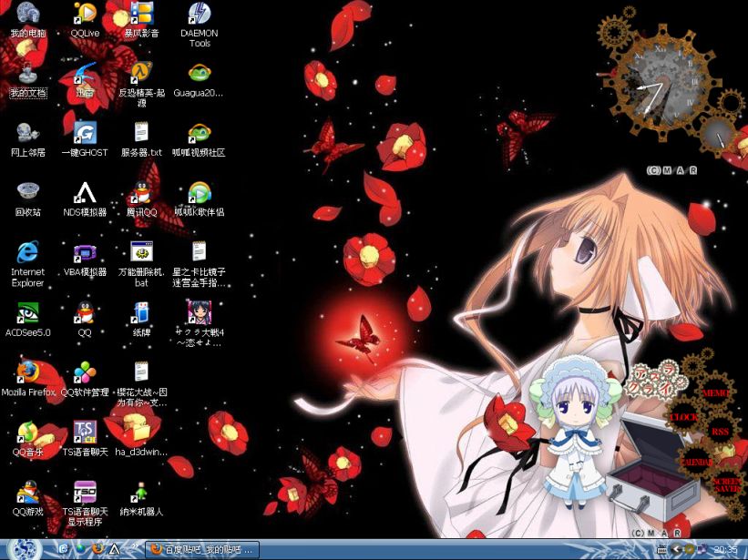Open DAEMON Tools shortcut

click(199, 25)
